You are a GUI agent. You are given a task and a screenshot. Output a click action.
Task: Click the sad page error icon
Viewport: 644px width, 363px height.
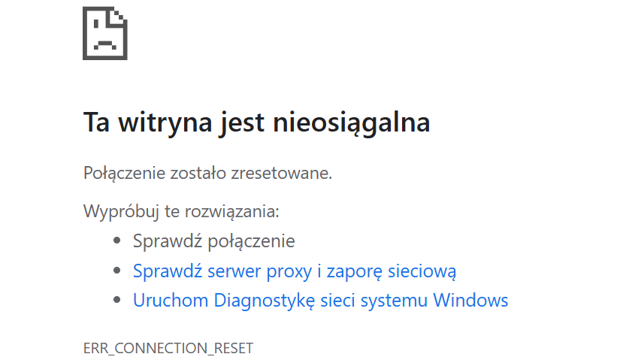(x=105, y=33)
